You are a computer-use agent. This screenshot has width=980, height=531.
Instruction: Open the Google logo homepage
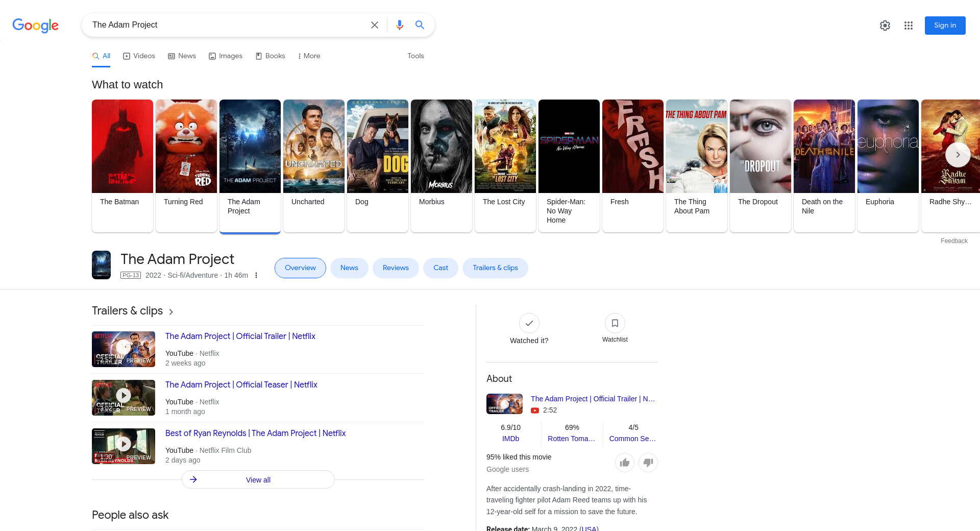pos(35,25)
